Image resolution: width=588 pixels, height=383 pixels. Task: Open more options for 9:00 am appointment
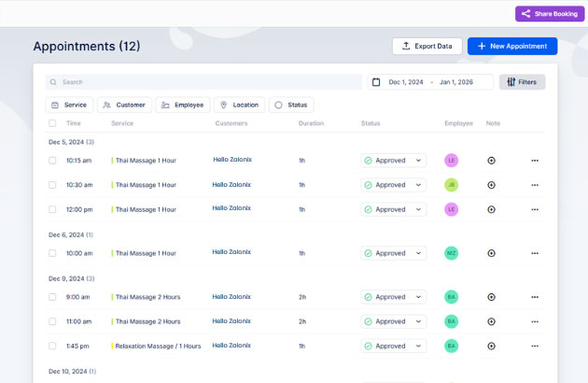pos(535,297)
